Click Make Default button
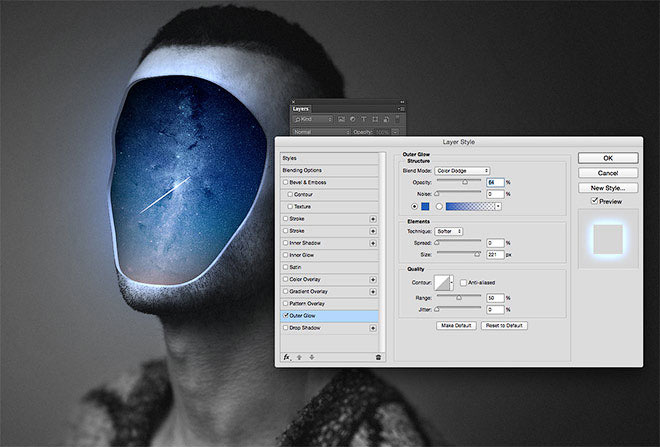 click(x=456, y=326)
